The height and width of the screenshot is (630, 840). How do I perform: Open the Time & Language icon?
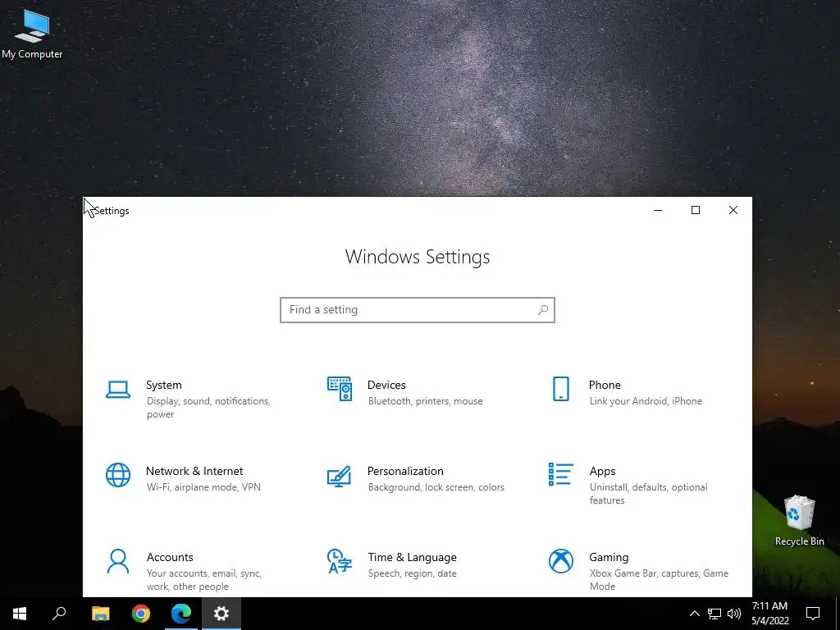[339, 561]
